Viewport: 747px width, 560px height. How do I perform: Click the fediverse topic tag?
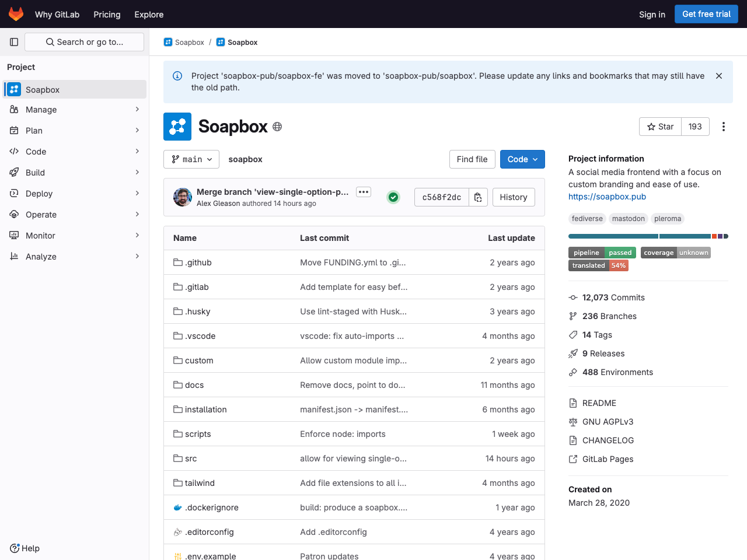point(587,219)
